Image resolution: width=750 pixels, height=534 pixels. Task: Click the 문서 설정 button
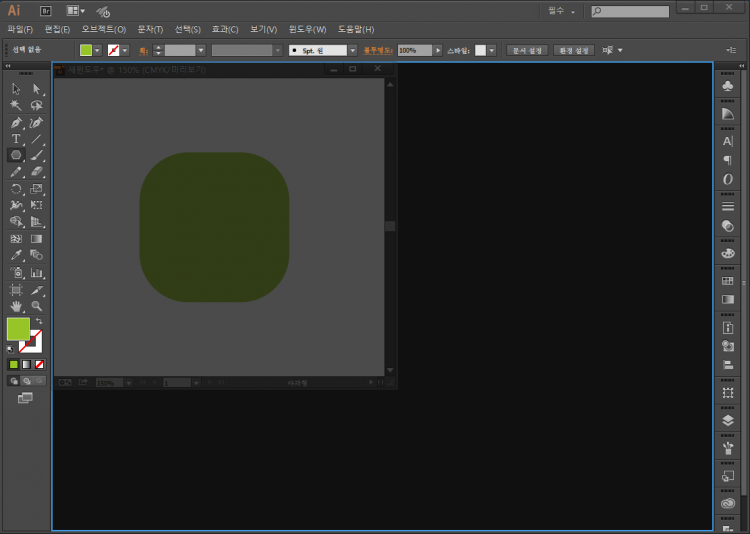point(527,50)
